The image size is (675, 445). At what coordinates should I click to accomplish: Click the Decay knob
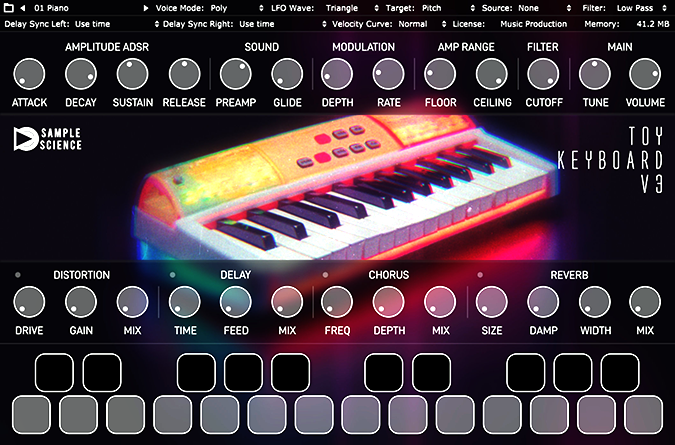pos(81,74)
